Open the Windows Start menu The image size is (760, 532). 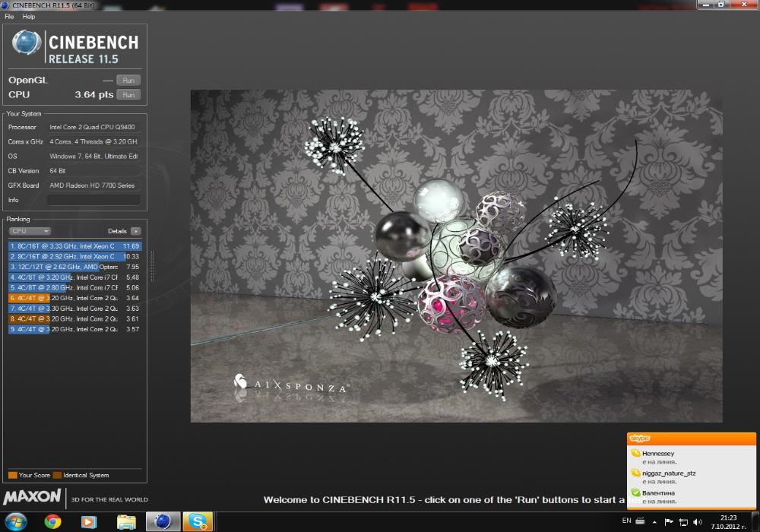[x=15, y=522]
